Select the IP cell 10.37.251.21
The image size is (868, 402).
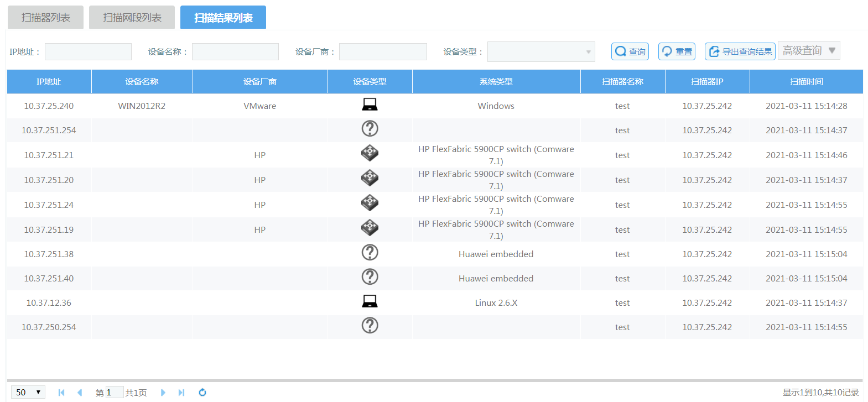49,155
